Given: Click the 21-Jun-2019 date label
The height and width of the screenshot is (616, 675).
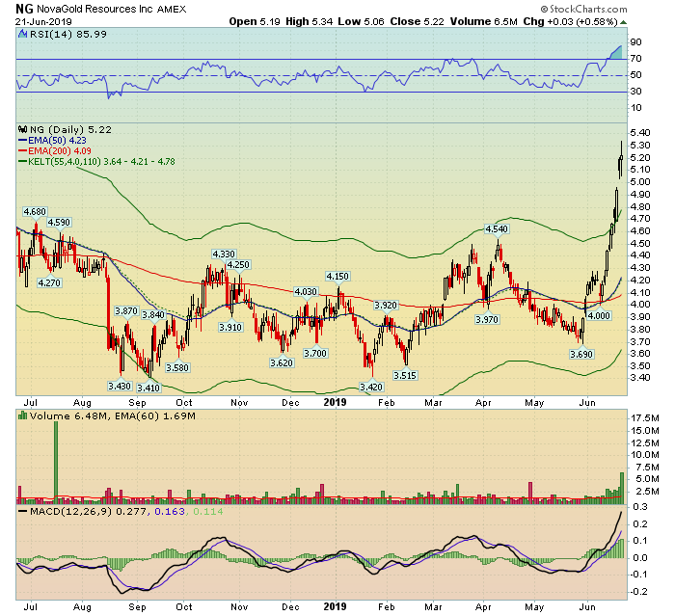Looking at the screenshot, I should (43, 22).
